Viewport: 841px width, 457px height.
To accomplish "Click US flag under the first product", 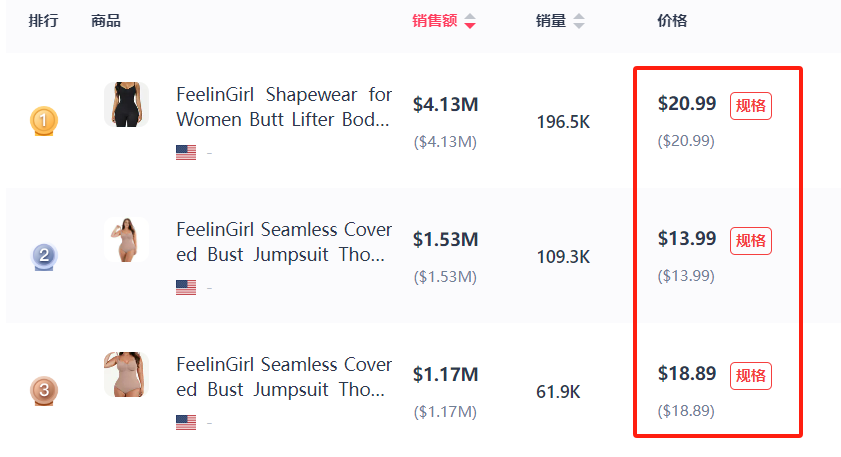I will 186,152.
